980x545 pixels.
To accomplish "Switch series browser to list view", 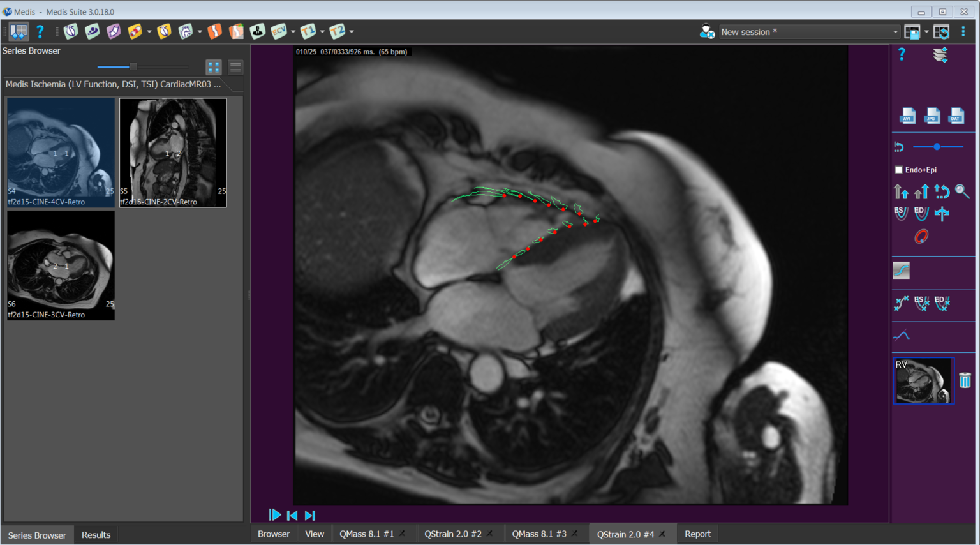I will coord(235,67).
